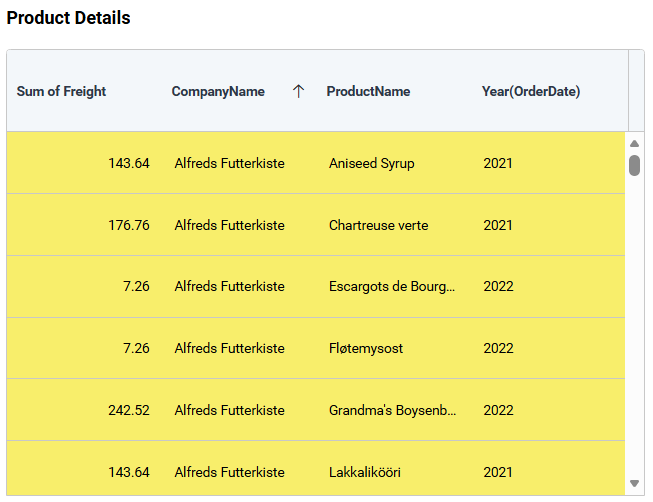Viewport: 653px width, 502px height.
Task: Click the vertical scrollbar thumb
Action: tap(634, 165)
